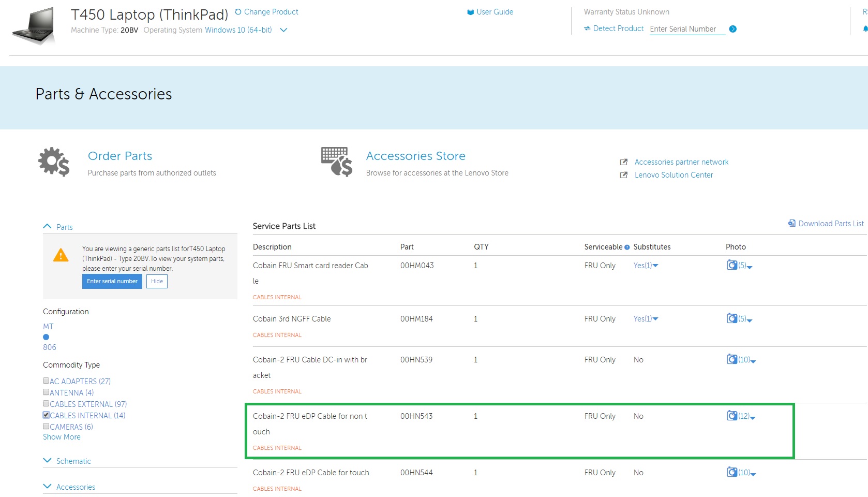Click the Accessories Store keyboard icon
Image resolution: width=868 pixels, height=497 pixels.
coord(336,162)
